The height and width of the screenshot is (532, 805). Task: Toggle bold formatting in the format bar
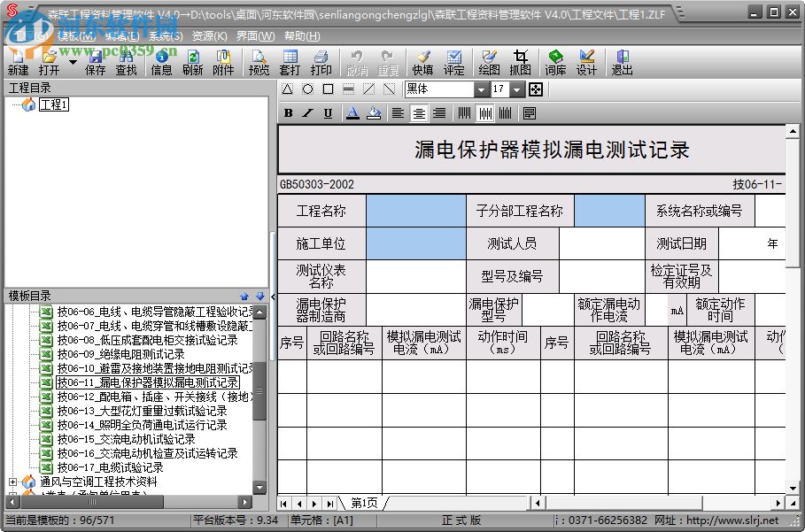[x=287, y=112]
